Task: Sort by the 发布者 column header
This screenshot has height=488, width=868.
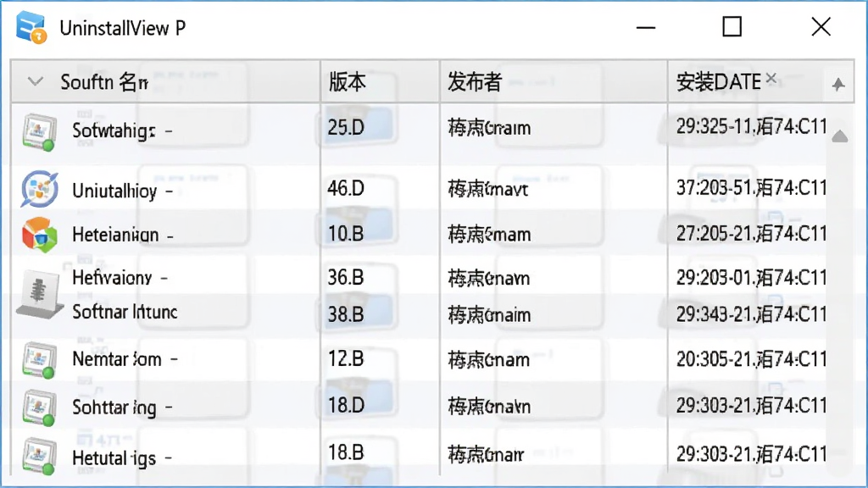Action: pyautogui.click(x=554, y=81)
